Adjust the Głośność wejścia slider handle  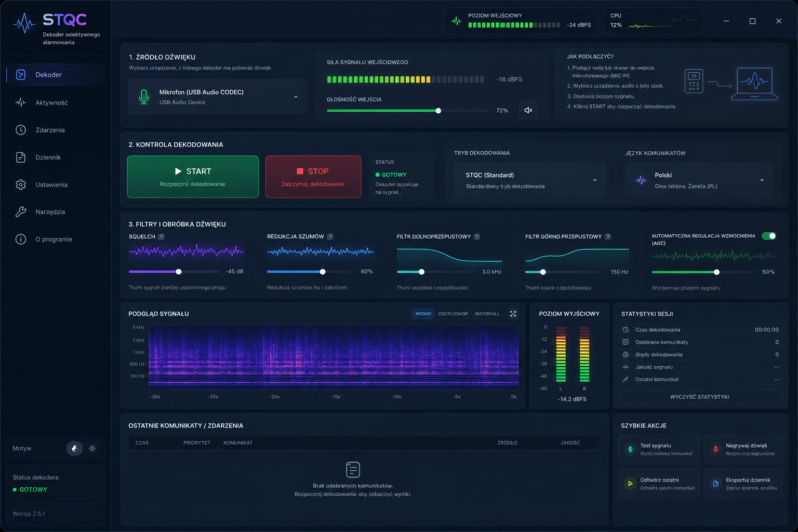tap(438, 111)
